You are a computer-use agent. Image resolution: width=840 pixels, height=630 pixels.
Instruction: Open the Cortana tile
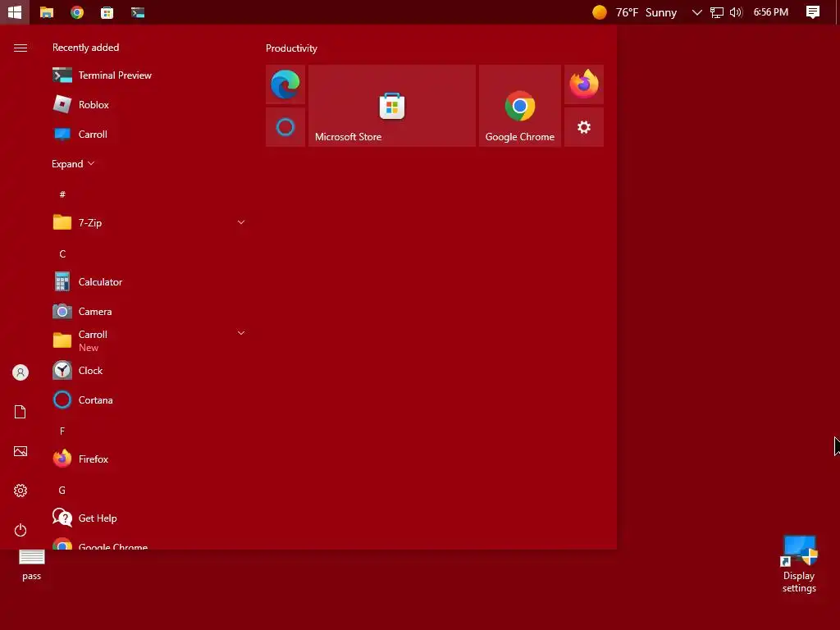tap(285, 127)
